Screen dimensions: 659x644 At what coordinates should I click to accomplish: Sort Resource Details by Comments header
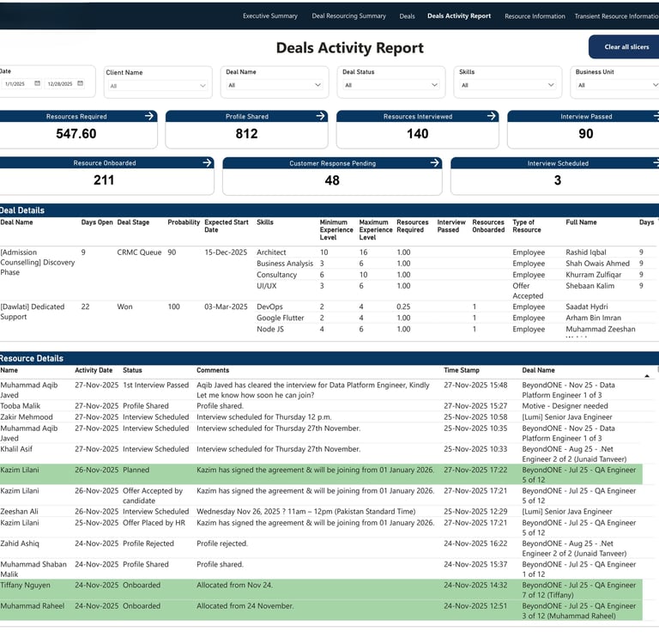coord(213,370)
